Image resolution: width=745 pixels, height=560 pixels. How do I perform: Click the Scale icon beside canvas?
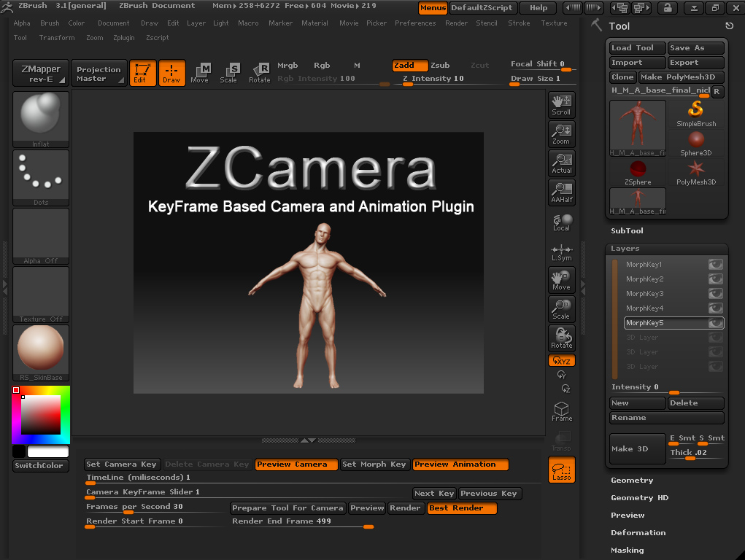click(x=562, y=309)
